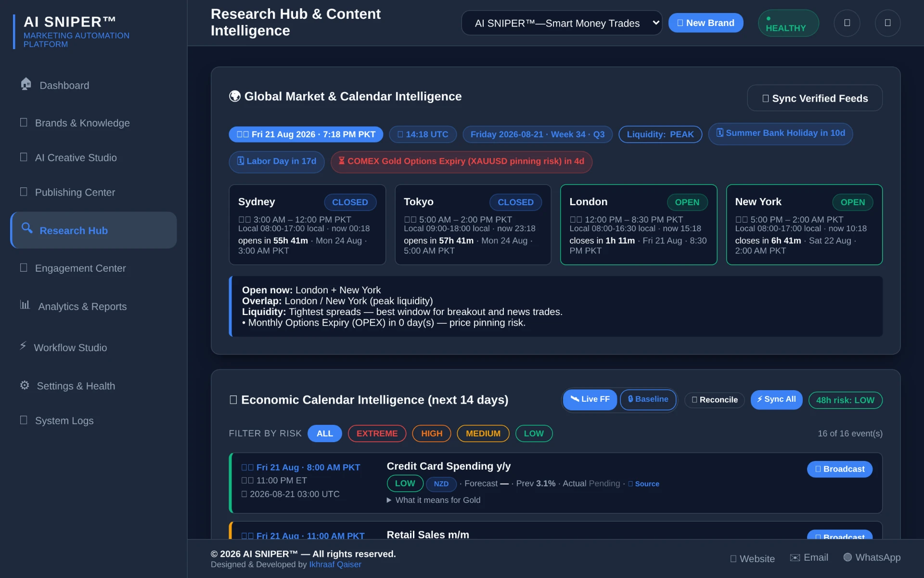
Task: Click the Engagement Center sidebar icon
Action: 24,267
